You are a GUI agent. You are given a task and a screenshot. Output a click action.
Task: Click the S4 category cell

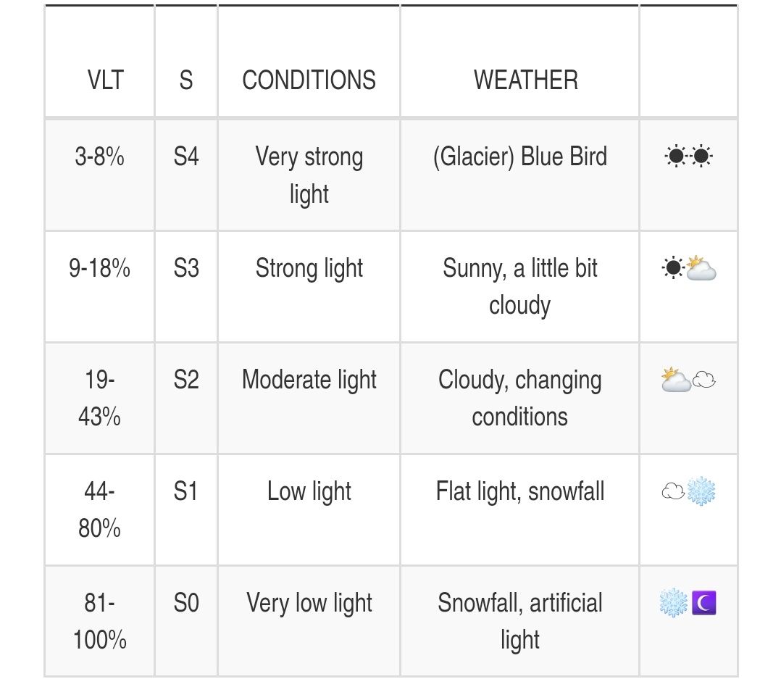point(186,157)
